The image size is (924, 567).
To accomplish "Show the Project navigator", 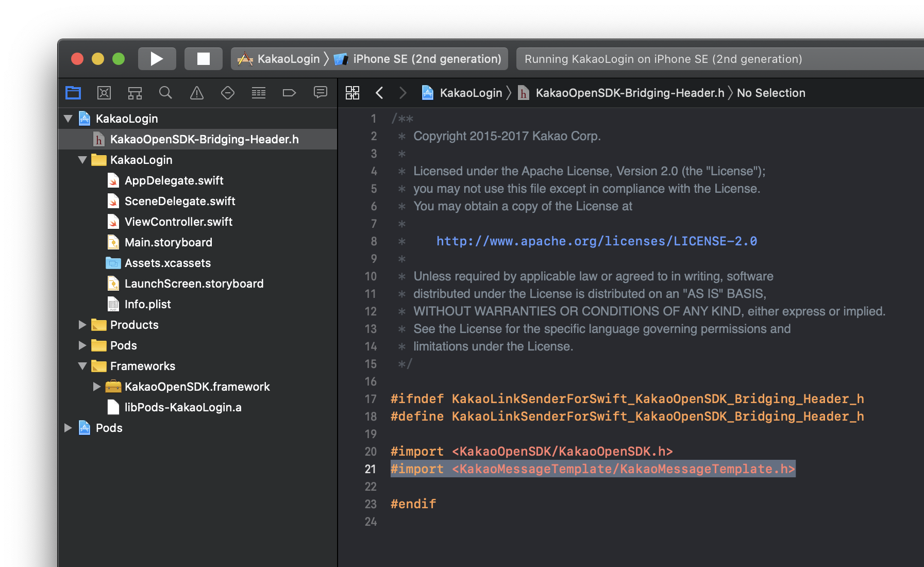I will 73,93.
